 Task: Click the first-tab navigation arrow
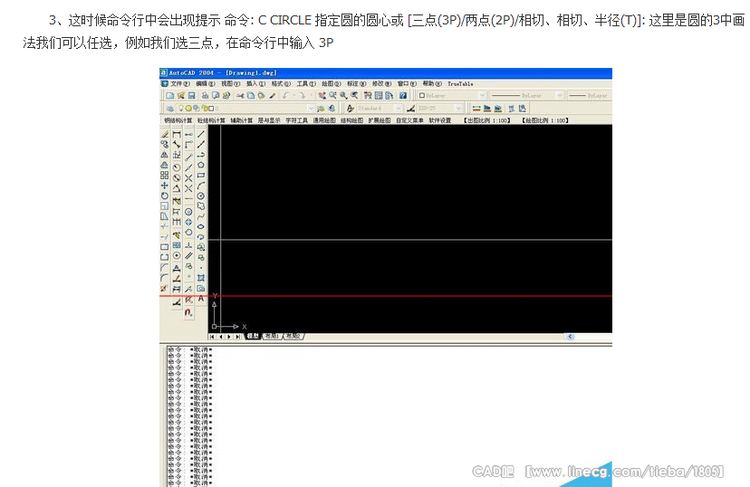212,337
